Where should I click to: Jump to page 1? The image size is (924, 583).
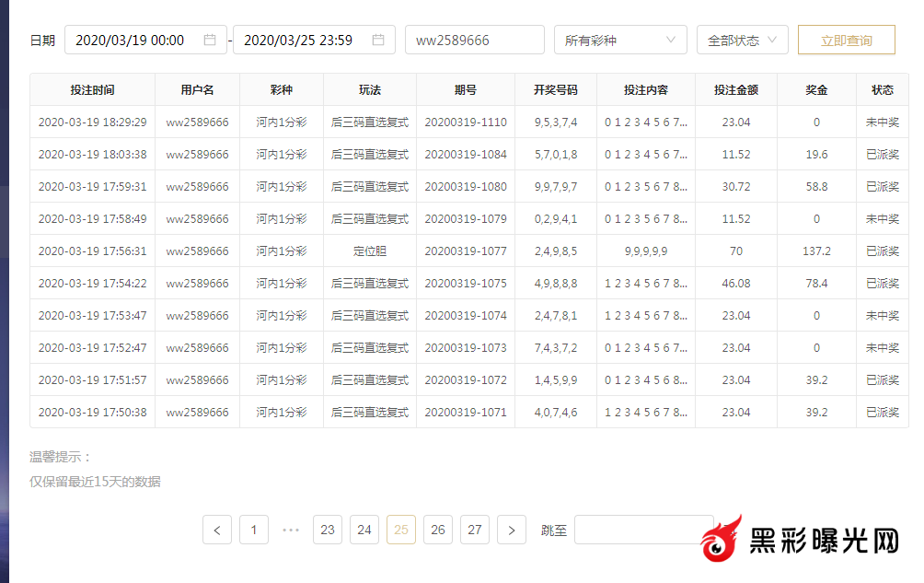pyautogui.click(x=254, y=530)
